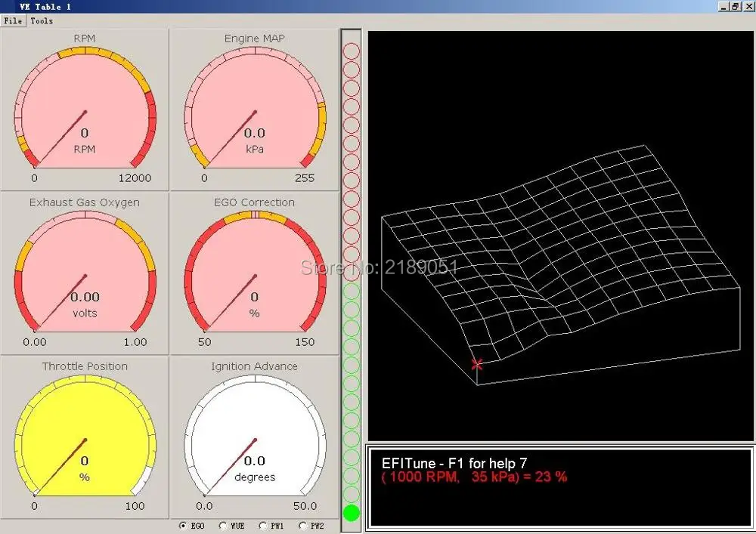Click the red RPM/kPa readout text
756x534 pixels.
(x=474, y=477)
